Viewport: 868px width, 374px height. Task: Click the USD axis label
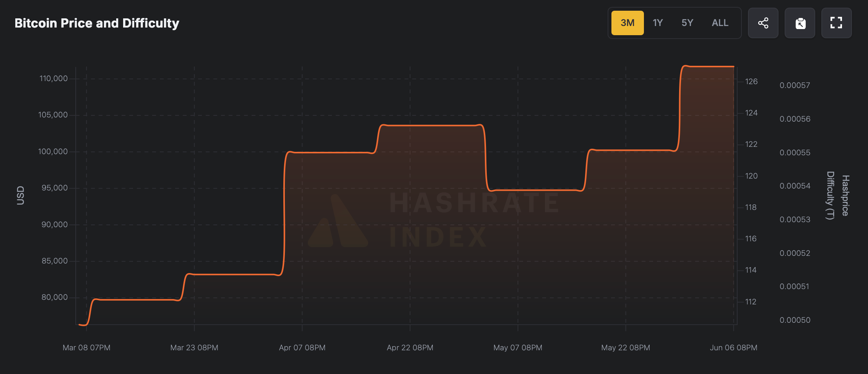20,195
